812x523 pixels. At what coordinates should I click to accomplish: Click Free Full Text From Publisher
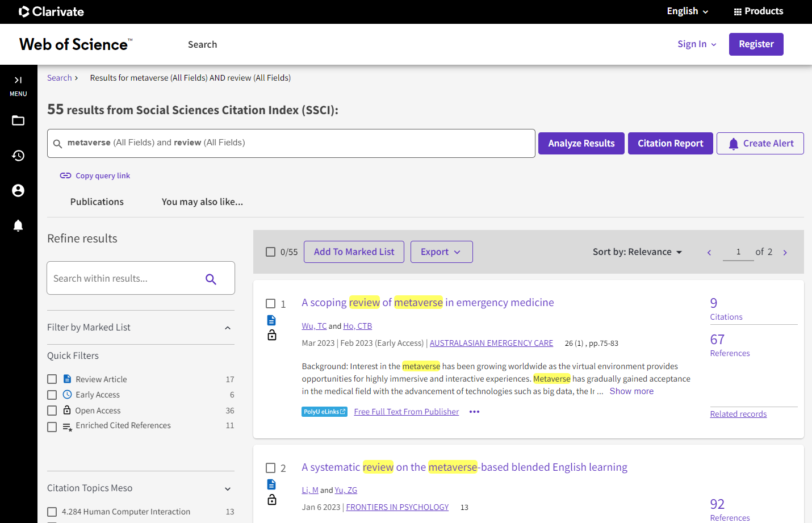(x=407, y=412)
